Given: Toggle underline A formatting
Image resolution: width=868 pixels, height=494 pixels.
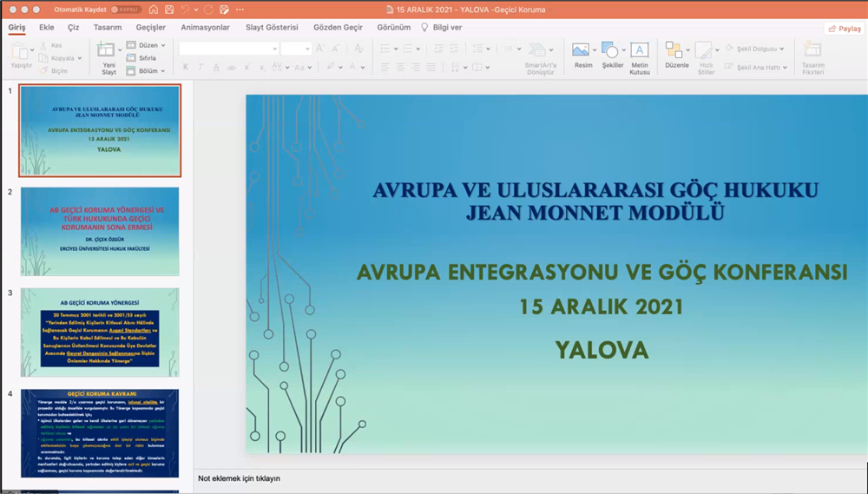Looking at the screenshot, I should pos(216,67).
